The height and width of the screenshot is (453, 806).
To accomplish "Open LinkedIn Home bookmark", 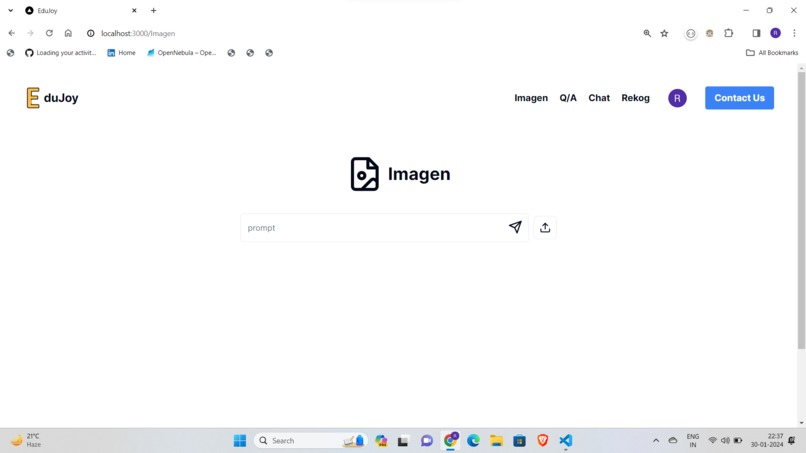I will click(121, 52).
